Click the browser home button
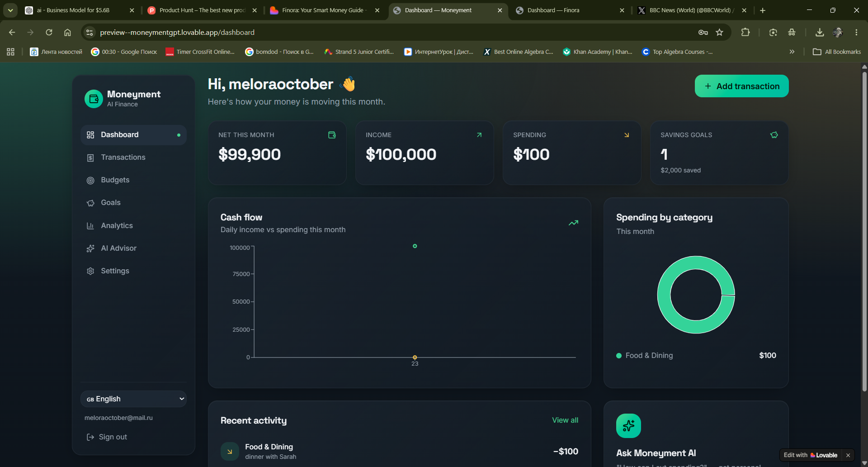This screenshot has width=868, height=467. (67, 32)
